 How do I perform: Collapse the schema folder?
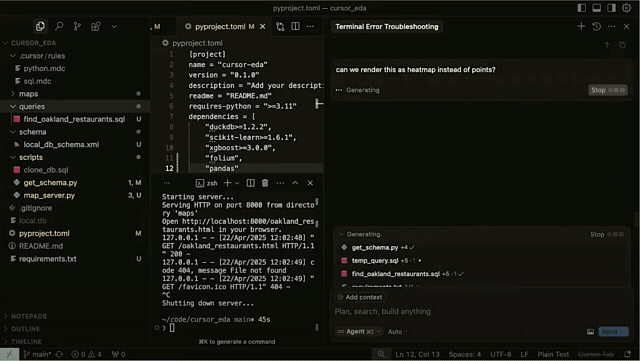click(33, 132)
